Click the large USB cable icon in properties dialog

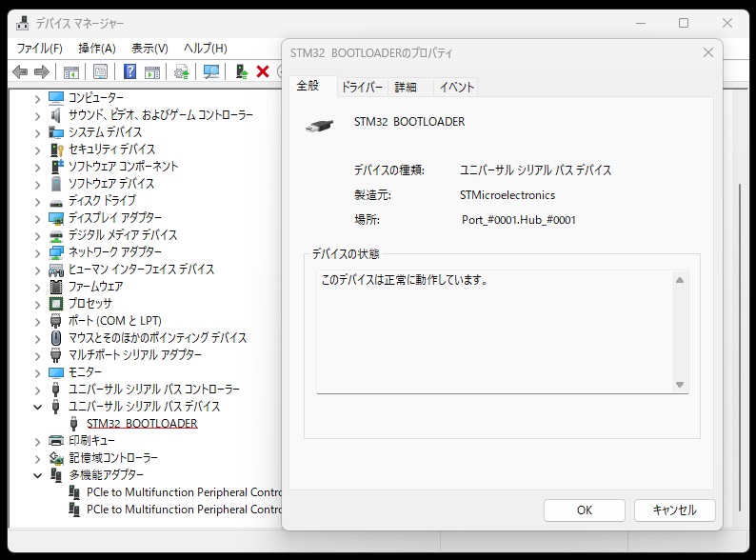coord(319,127)
